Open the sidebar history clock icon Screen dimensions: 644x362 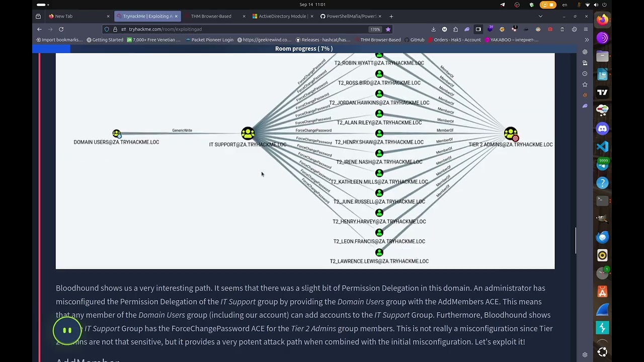point(585,73)
